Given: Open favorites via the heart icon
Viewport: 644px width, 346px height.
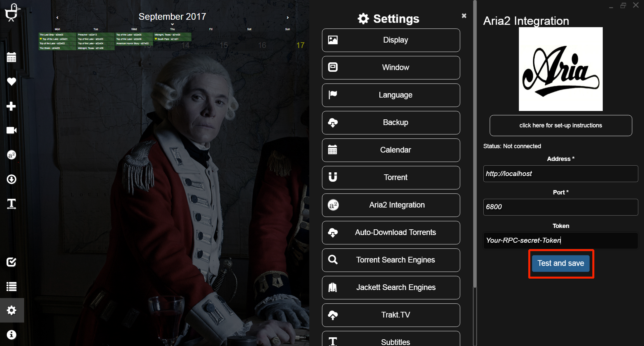Looking at the screenshot, I should coord(11,81).
